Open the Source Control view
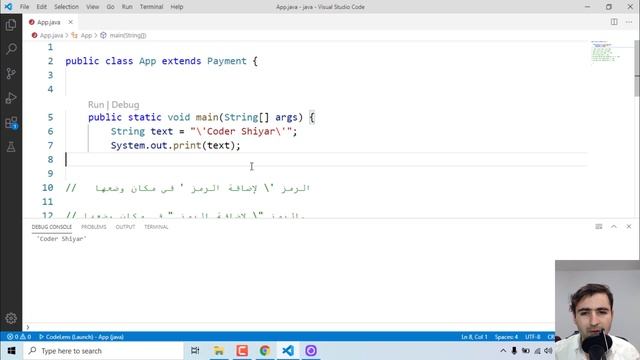Viewport: 640px width, 360px height. (x=11, y=73)
